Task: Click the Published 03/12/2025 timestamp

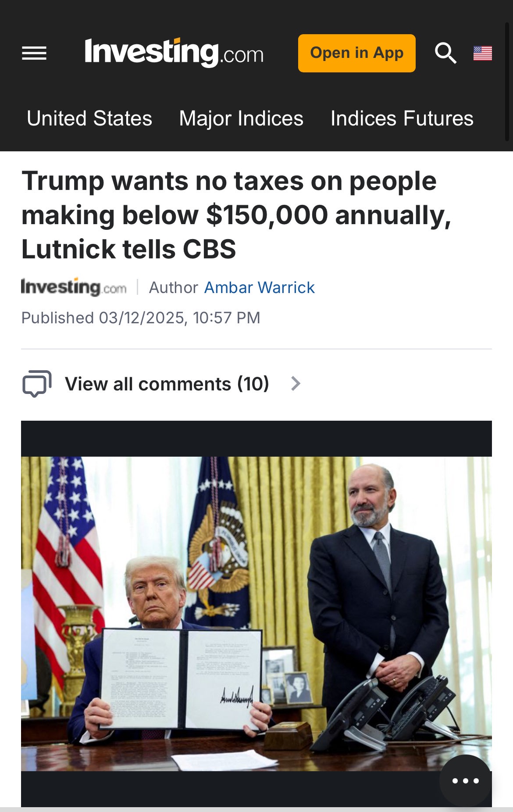Action: 141,318
